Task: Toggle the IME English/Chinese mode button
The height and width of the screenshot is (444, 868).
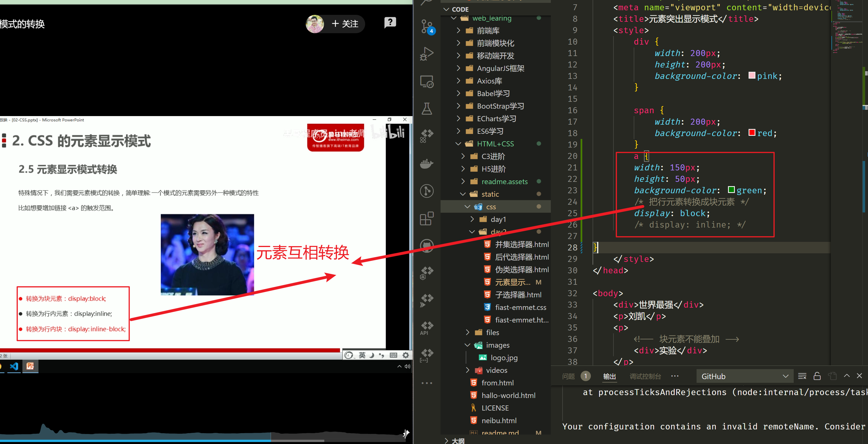Action: [362, 355]
